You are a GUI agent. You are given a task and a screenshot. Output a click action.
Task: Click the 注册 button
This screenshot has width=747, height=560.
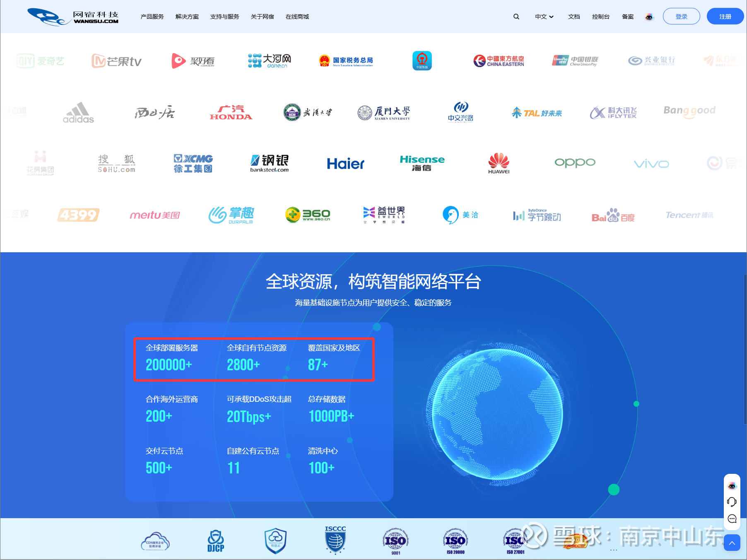coord(725,16)
